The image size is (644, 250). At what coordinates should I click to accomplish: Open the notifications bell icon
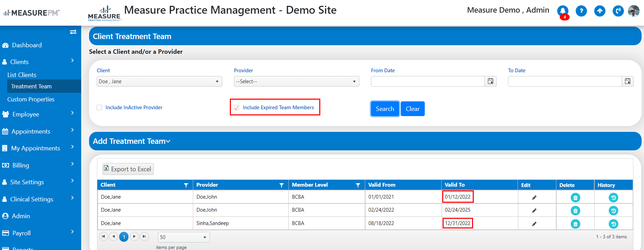click(x=563, y=11)
